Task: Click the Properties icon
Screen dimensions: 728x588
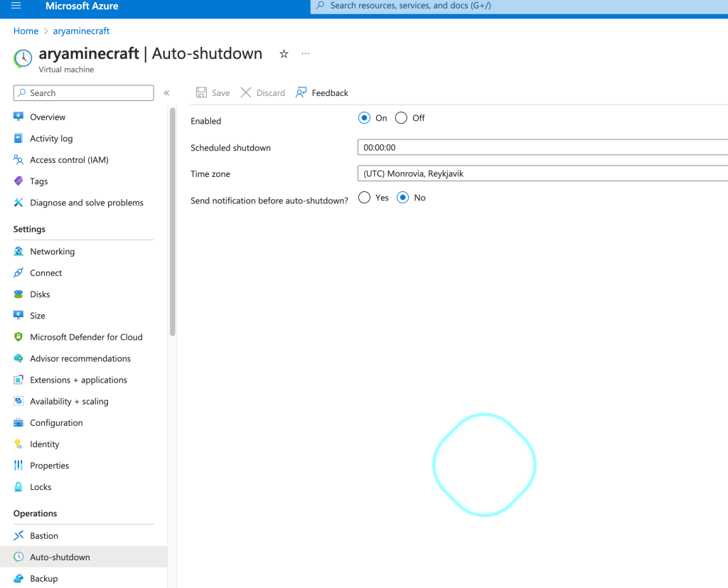Action: pos(18,465)
